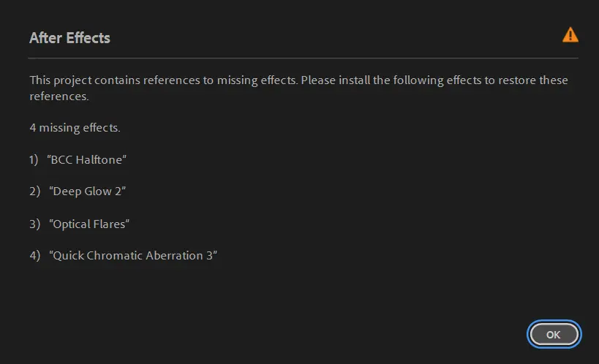Click the "4 missing effects." count text
The image size is (599, 364).
tap(75, 128)
